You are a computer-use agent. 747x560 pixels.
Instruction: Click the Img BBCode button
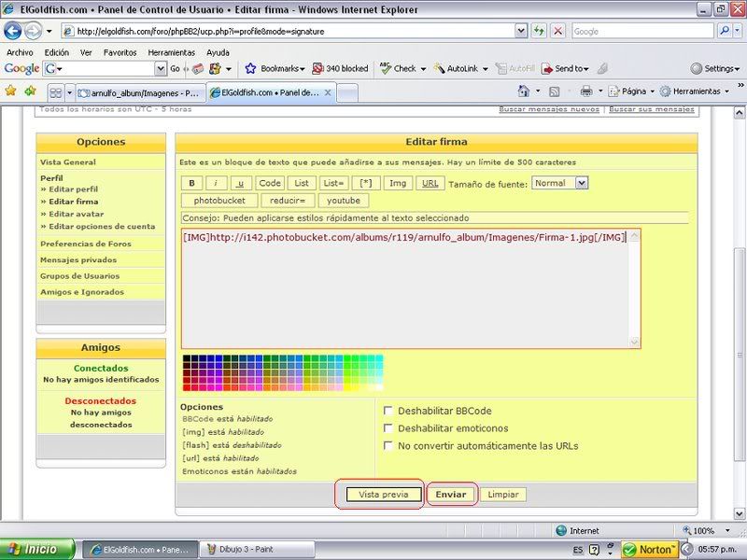[x=398, y=183]
